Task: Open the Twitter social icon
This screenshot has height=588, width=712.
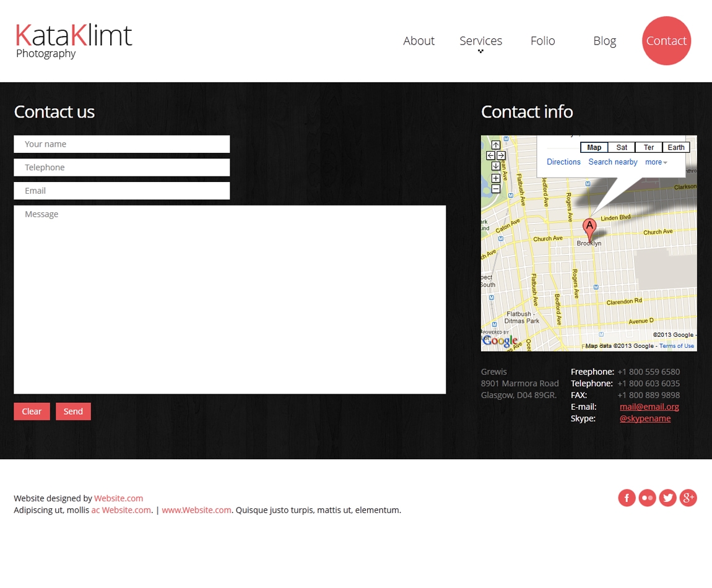Action: 667,498
